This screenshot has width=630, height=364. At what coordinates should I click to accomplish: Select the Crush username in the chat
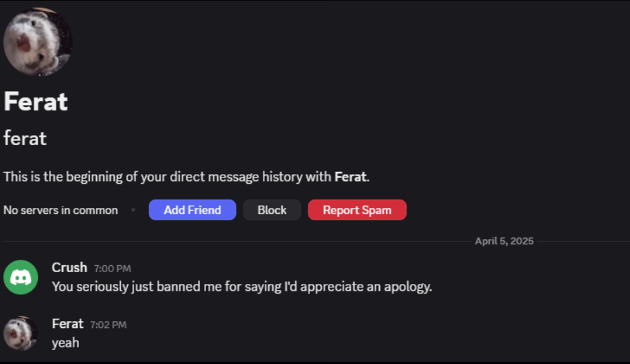(x=69, y=267)
